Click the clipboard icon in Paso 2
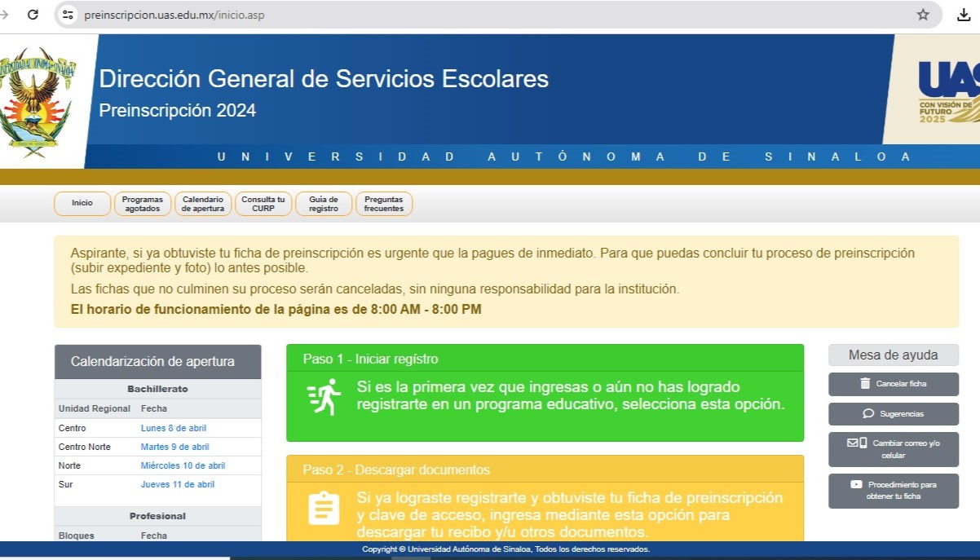This screenshot has width=980, height=560. 324,508
